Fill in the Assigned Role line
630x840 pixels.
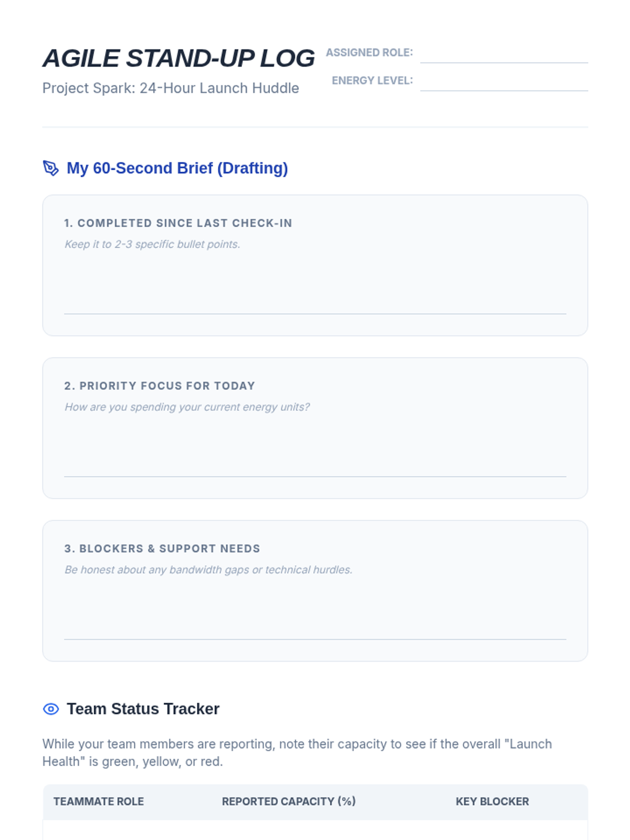(504, 54)
